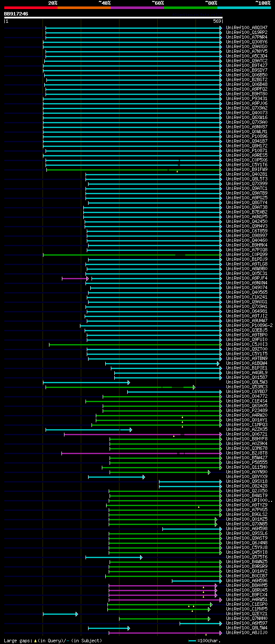This screenshot has height=644, width=275.
Task: Click the purple alignment bar for UniRef100_B2J8T8
Action: pyautogui.click(x=142, y=453)
